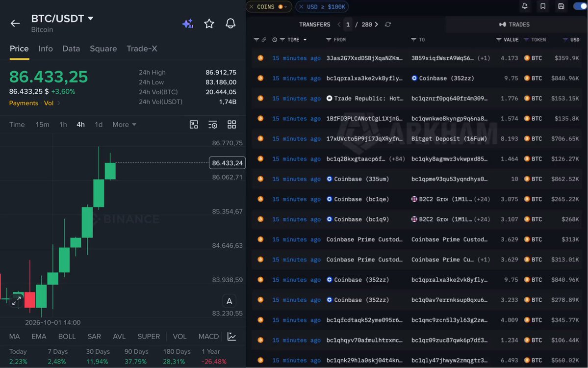Set a price alert with the bell icon

click(x=230, y=24)
